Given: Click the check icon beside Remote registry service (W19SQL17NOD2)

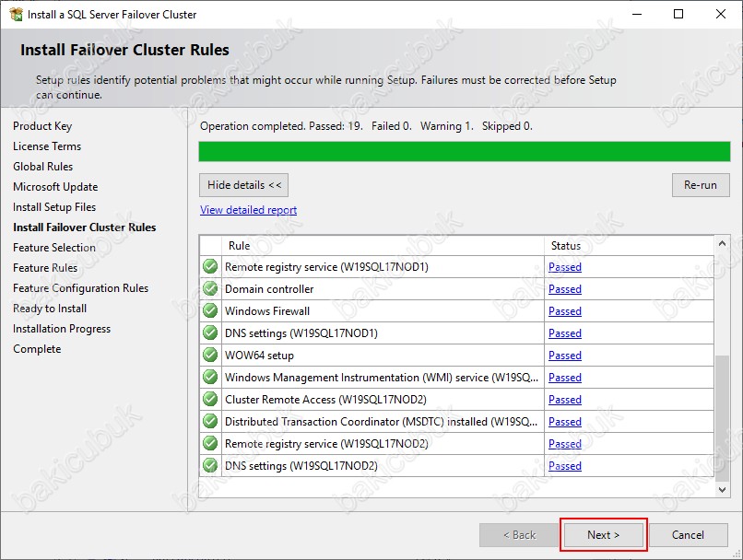Looking at the screenshot, I should (210, 444).
